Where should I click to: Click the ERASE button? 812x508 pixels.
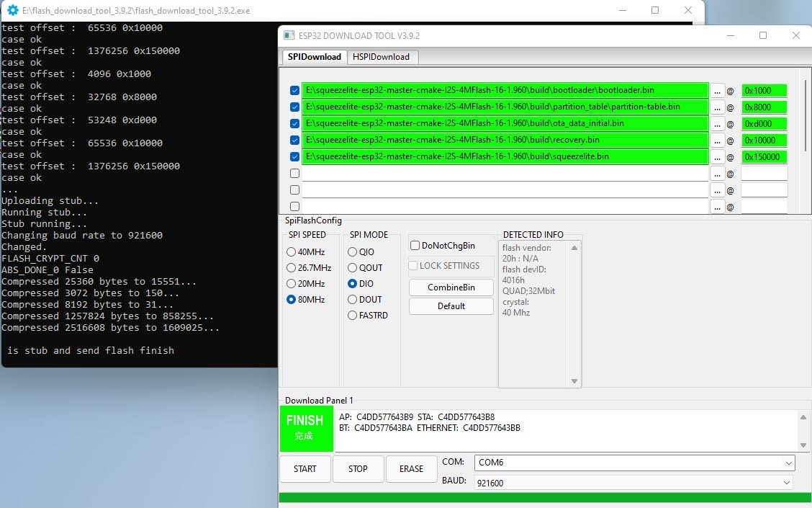pos(411,469)
